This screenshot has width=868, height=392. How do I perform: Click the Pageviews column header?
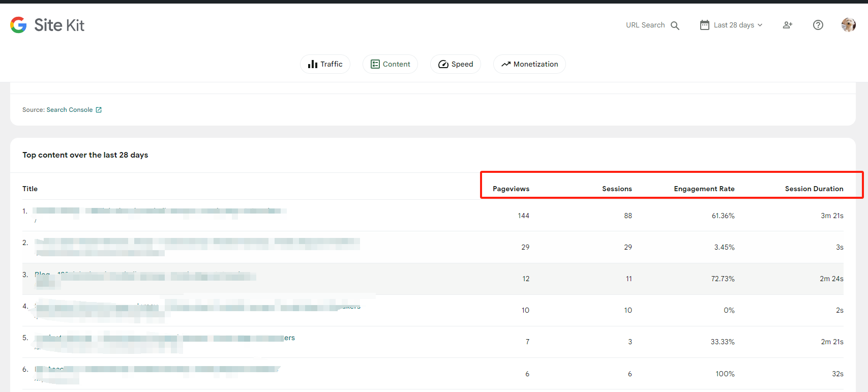pyautogui.click(x=511, y=189)
